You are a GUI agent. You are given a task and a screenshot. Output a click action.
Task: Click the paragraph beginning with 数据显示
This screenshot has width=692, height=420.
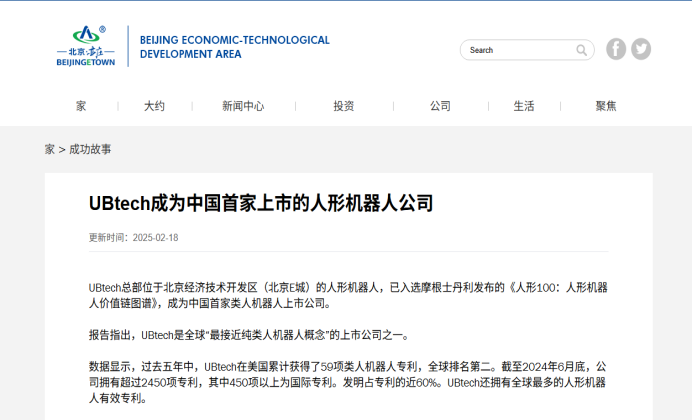pyautogui.click(x=348, y=383)
